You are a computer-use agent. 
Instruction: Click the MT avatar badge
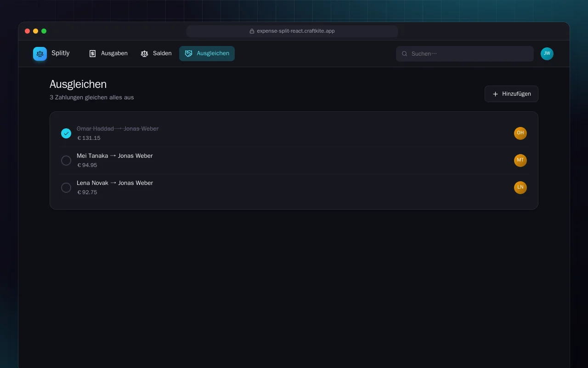[x=520, y=161]
